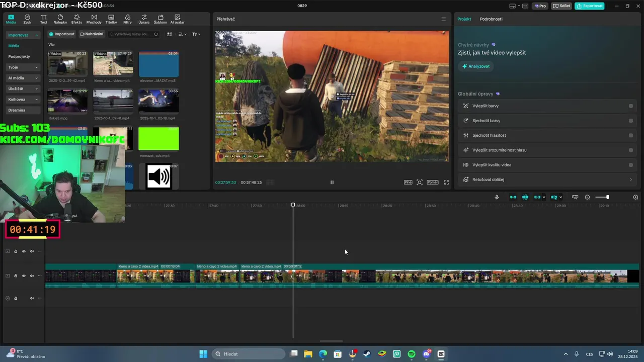Switch media bin to grid view icon
644x362 pixels.
(170, 34)
